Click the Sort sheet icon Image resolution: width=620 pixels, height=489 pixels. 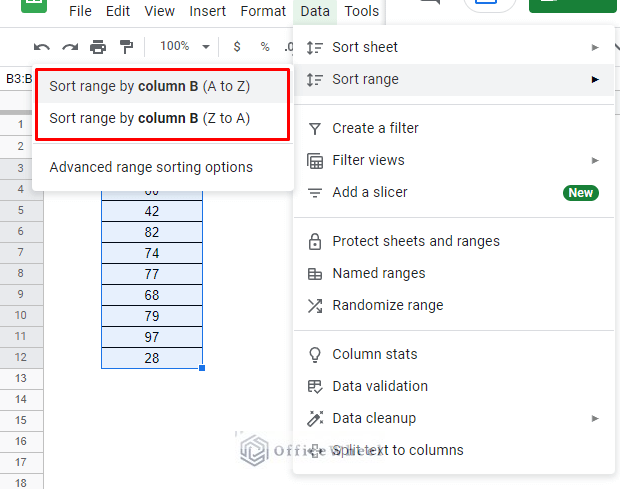tap(315, 47)
